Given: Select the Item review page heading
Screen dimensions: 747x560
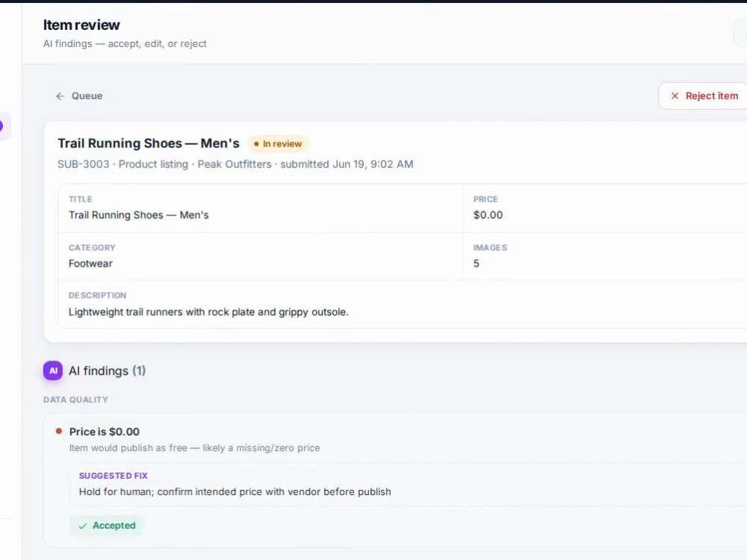Looking at the screenshot, I should (x=81, y=25).
